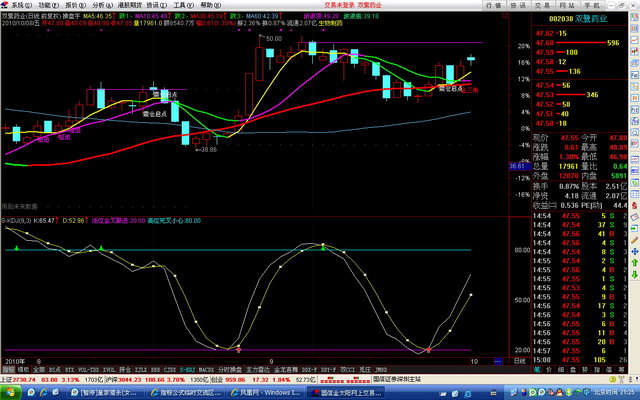Open the 系统 menu
640x400 pixels.
(14, 4)
